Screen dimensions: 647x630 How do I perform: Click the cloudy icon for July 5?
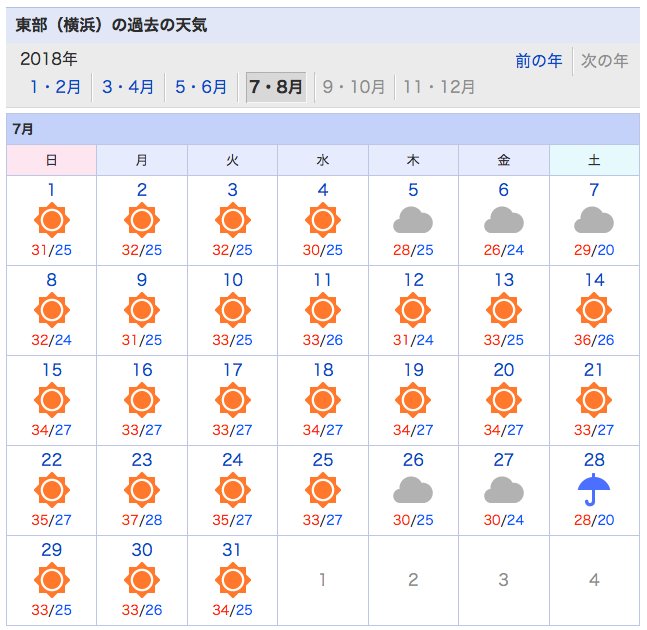pos(413,220)
